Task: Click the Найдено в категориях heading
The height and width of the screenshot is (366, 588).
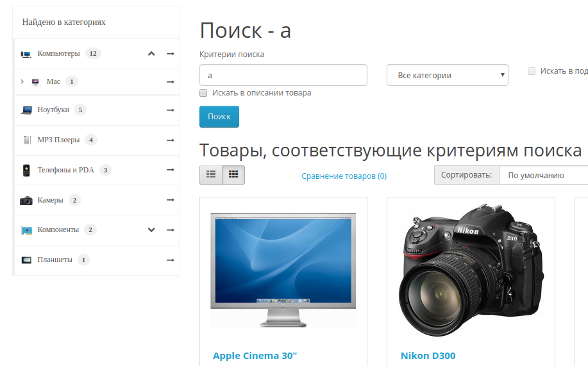Action: point(63,22)
